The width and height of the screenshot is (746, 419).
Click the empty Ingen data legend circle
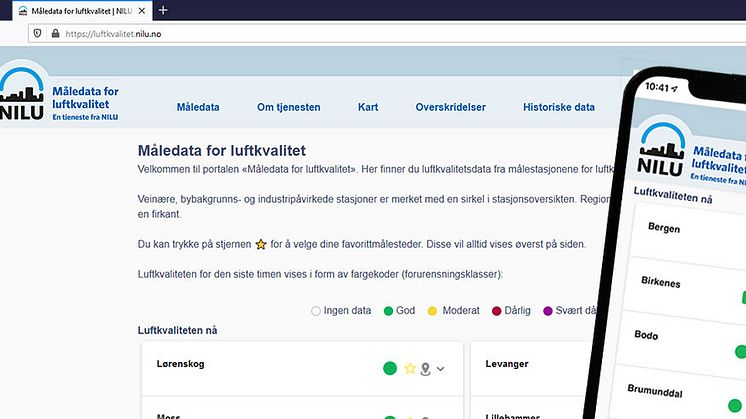coord(315,311)
